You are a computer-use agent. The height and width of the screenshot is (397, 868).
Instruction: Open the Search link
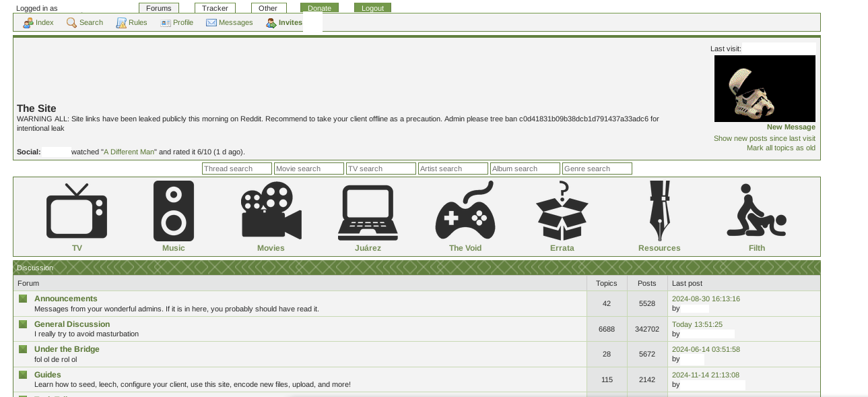coord(91,23)
